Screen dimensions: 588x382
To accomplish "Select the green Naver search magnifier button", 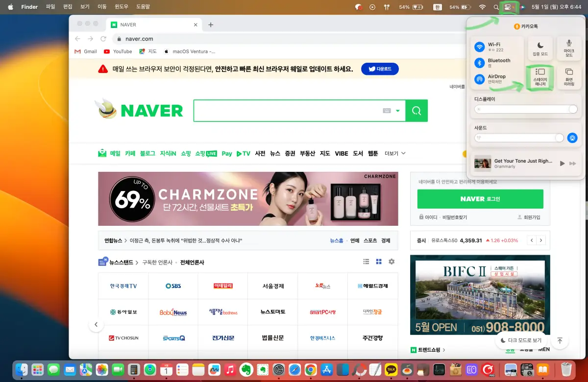I will (416, 111).
